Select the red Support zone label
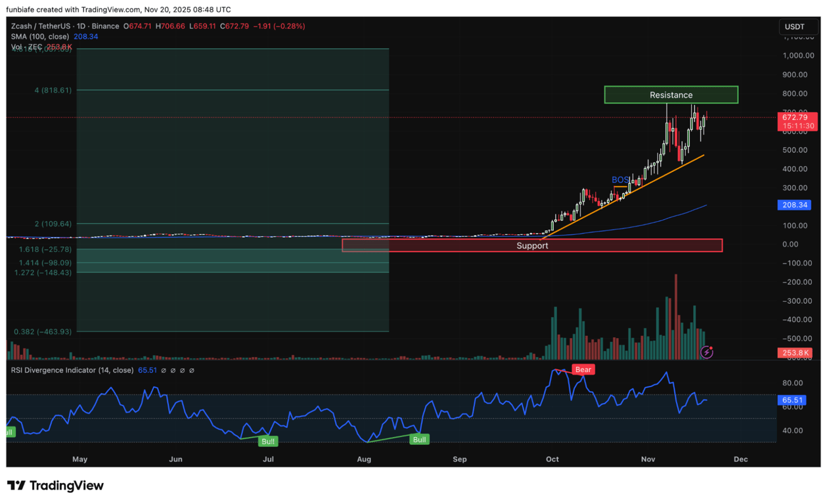827x504 pixels. pyautogui.click(x=532, y=245)
